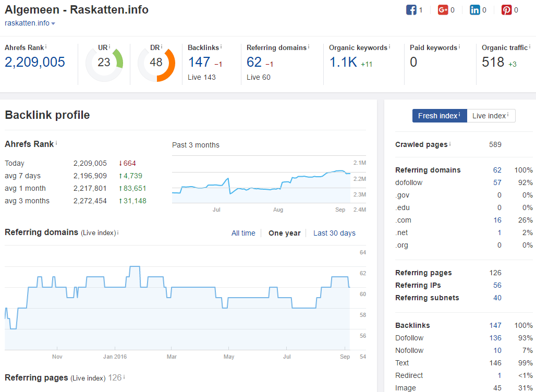Click the 147 Backlinks count in header

pyautogui.click(x=199, y=62)
